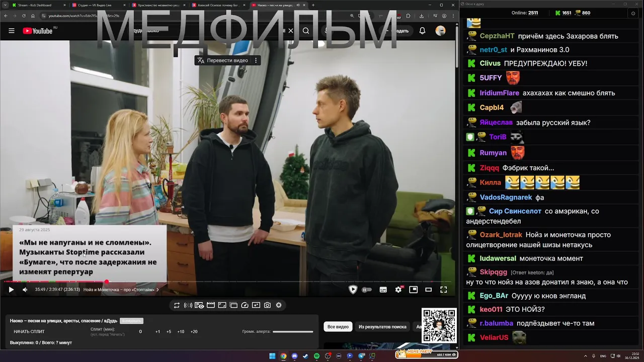Click the shield extension icon in player
This screenshot has width=644, height=362.
click(353, 290)
